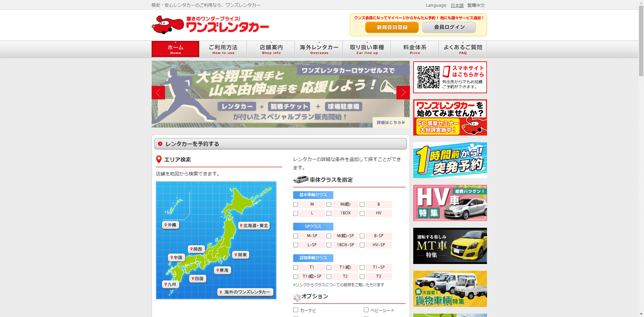The image size is (644, 317).
Task: Check the M class checkbox
Action: (x=296, y=204)
